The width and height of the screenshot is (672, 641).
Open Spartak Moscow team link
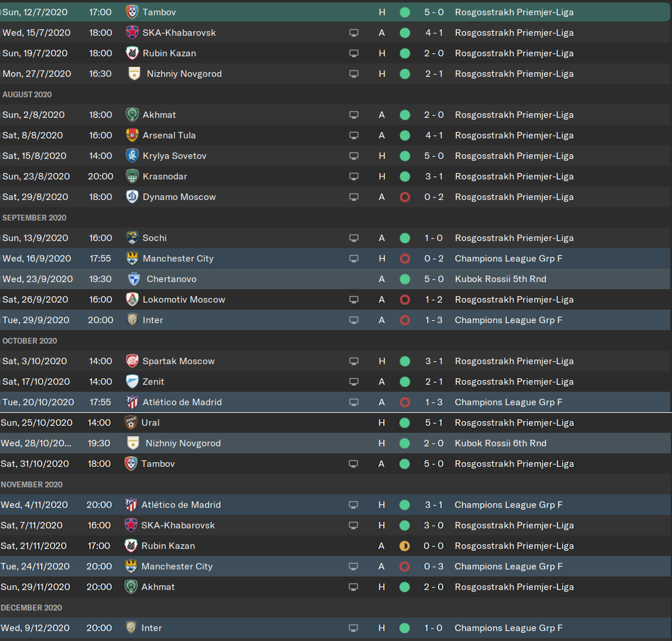pos(178,361)
